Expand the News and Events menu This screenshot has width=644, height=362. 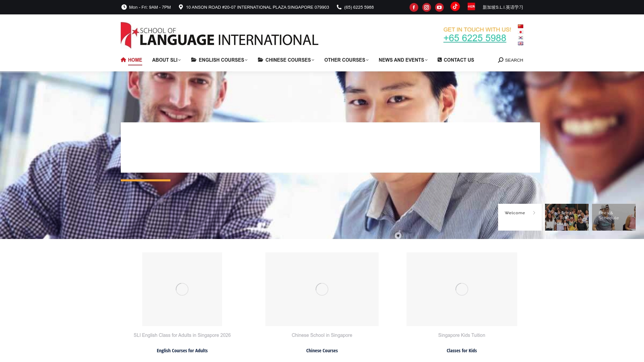(403, 60)
